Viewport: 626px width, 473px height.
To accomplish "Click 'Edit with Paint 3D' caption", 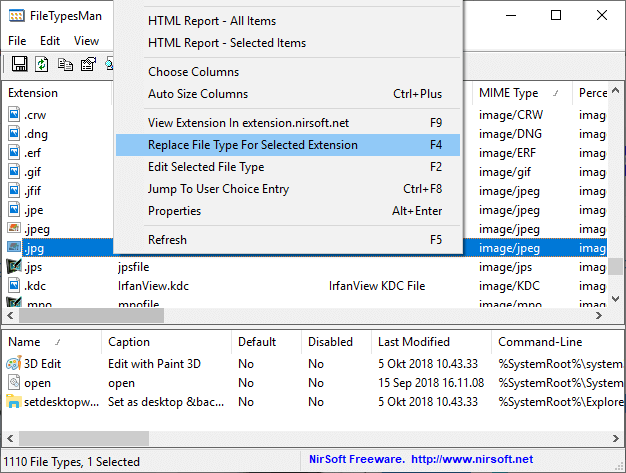I will coord(154,364).
